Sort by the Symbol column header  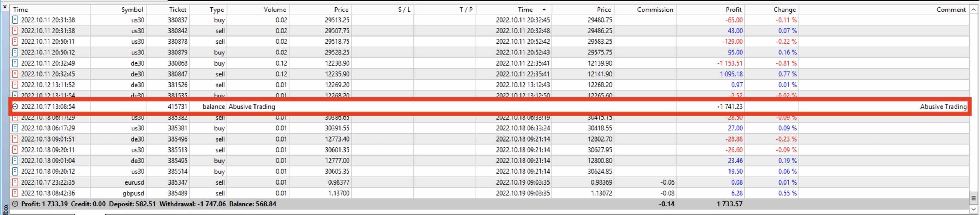[132, 10]
